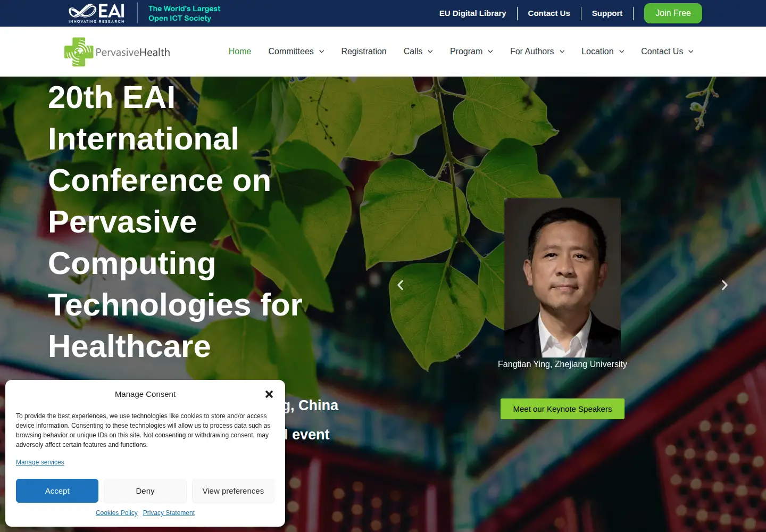This screenshot has width=766, height=532.
Task: Click 'The World's Largest Open ICT Society' tagline
Action: 184,13
